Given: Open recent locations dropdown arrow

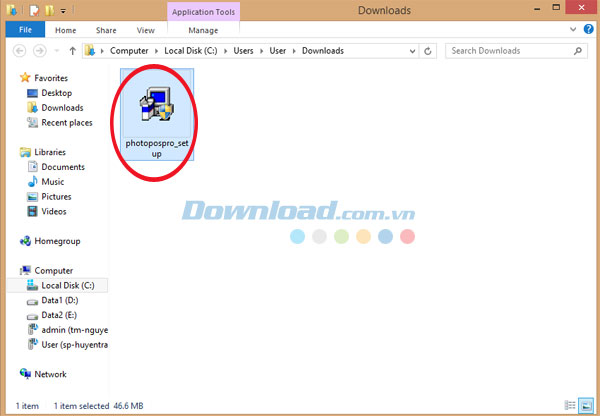Looking at the screenshot, I should coord(57,51).
